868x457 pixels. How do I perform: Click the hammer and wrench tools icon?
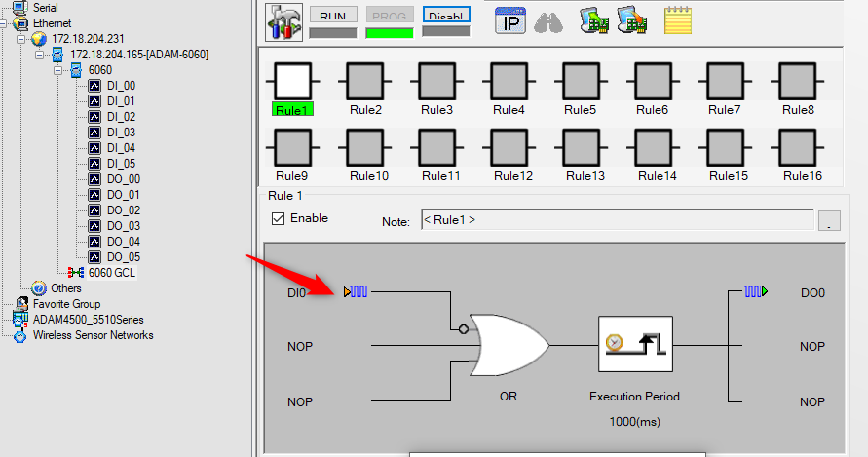click(x=283, y=22)
